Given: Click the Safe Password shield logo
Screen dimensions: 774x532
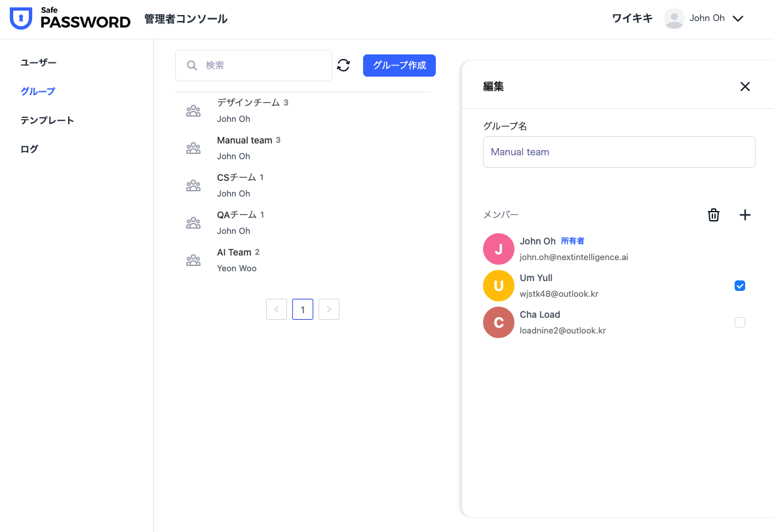Looking at the screenshot, I should pos(21,19).
